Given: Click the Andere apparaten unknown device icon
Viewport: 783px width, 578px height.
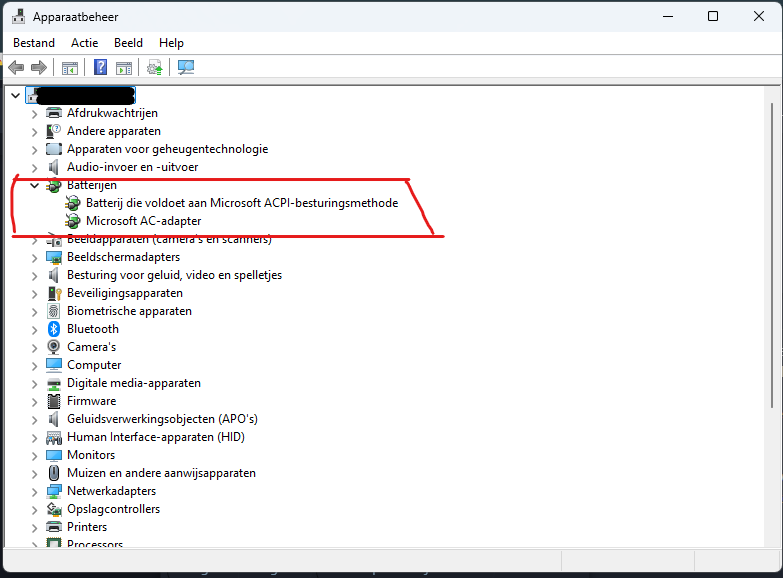Looking at the screenshot, I should [x=53, y=131].
